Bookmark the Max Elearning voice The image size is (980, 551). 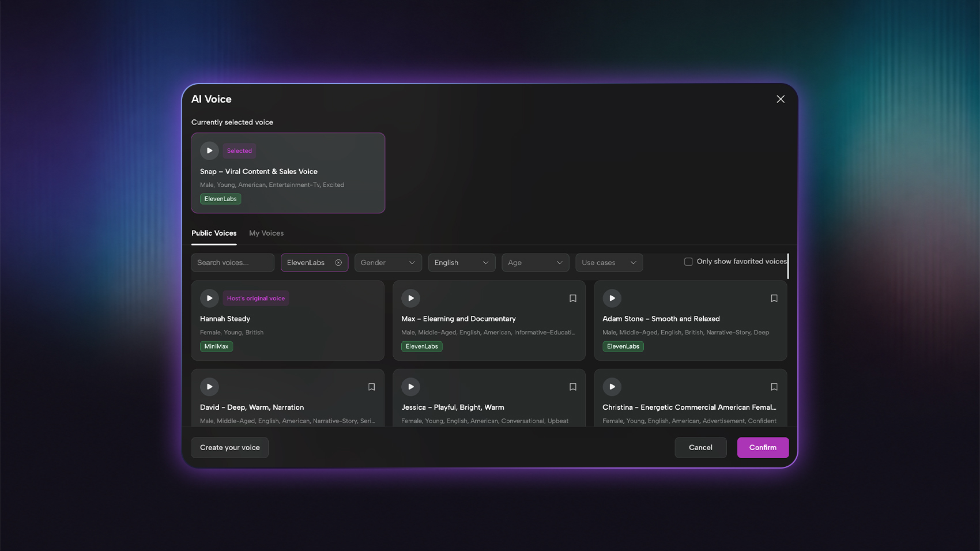coord(572,298)
